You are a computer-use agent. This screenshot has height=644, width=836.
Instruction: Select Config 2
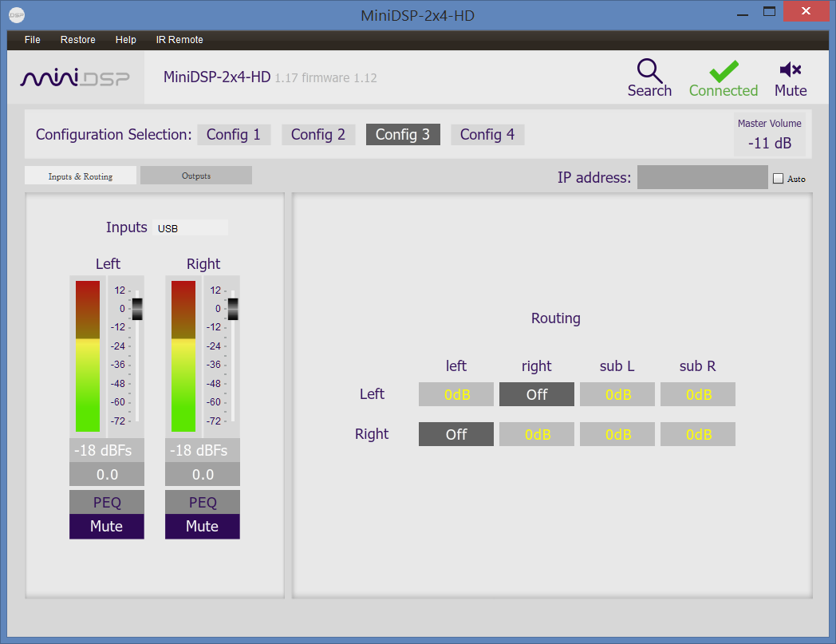click(x=318, y=134)
